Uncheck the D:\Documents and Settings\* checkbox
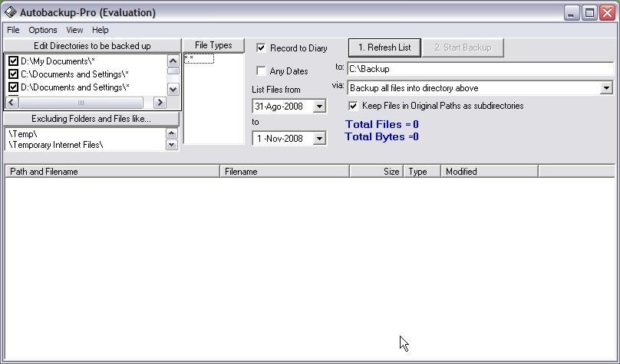This screenshot has width=620, height=364. pyautogui.click(x=14, y=87)
